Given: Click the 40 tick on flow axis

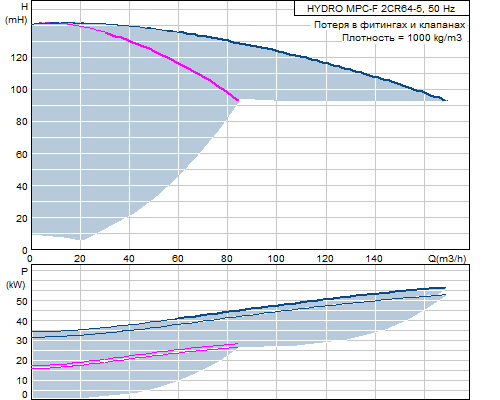Looking at the screenshot, I should pos(129,259).
